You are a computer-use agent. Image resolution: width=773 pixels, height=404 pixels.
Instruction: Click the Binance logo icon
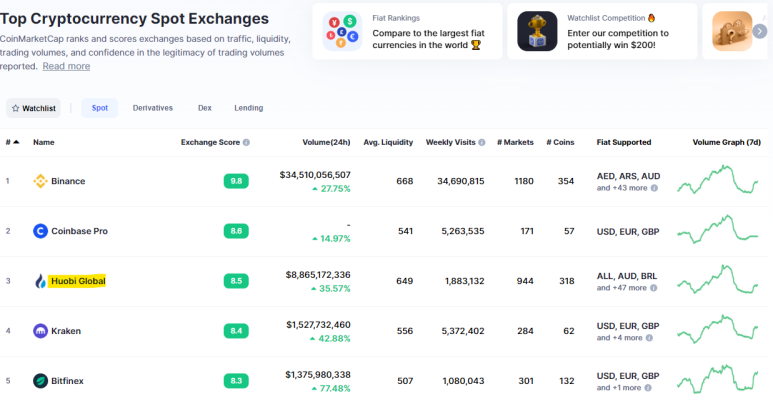(40, 181)
